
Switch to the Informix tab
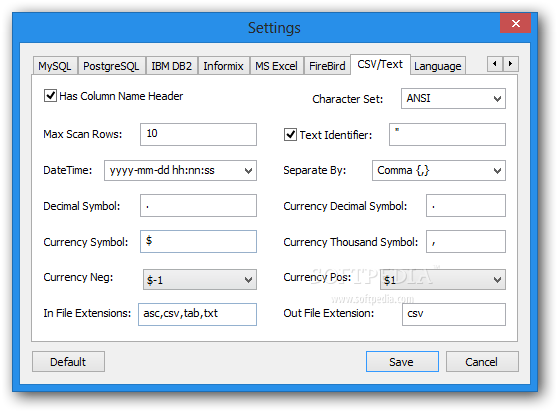pos(223,66)
